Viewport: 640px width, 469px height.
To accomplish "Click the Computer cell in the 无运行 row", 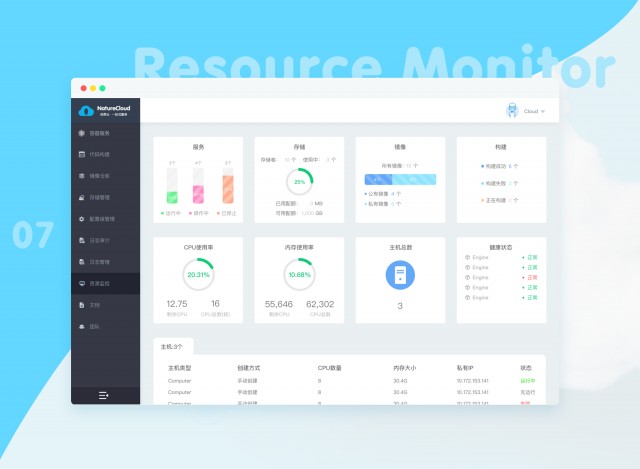I will (x=179, y=392).
